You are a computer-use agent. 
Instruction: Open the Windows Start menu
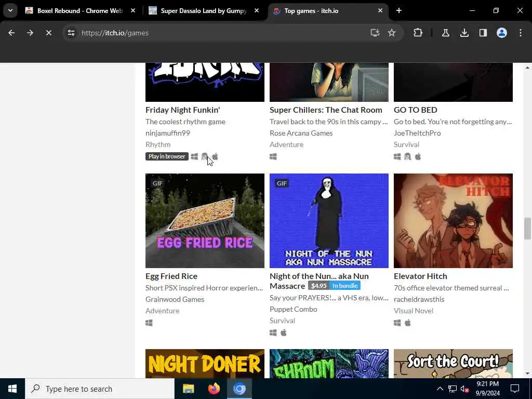coord(12,389)
